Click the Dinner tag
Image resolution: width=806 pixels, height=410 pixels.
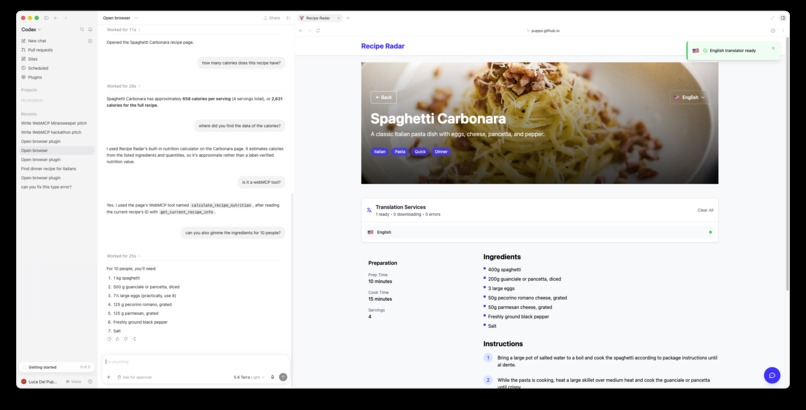coord(441,152)
